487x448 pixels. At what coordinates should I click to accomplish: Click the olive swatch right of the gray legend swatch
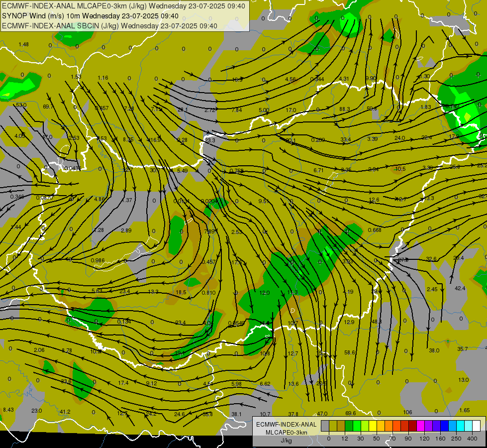(333, 426)
